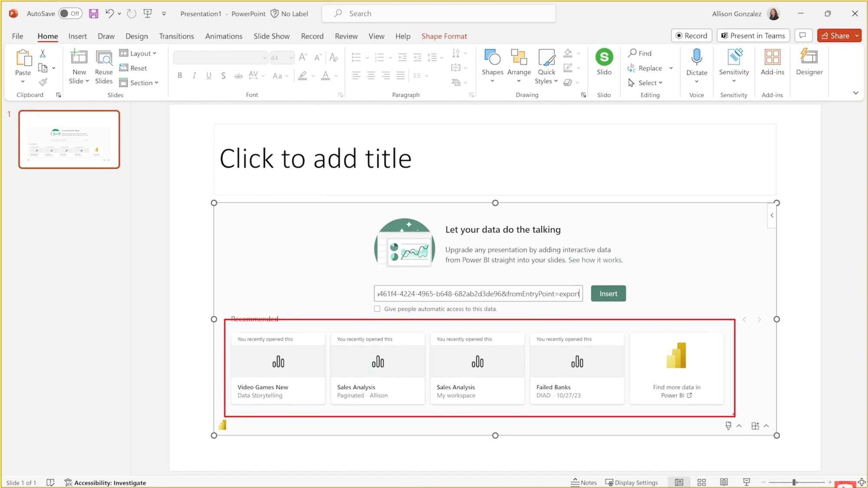Click the Shapes gallery icon
The width and height of the screenshot is (868, 488).
pyautogui.click(x=492, y=57)
